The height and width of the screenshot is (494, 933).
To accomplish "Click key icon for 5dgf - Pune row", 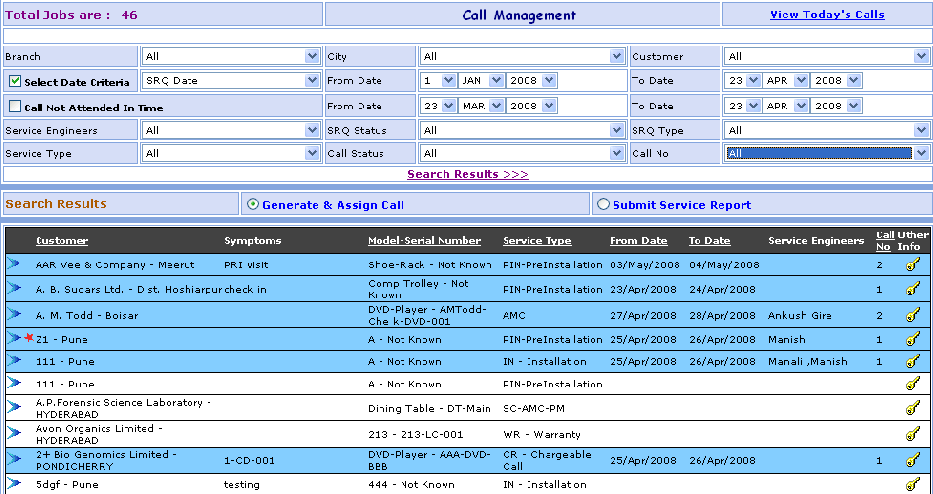I will point(912,484).
